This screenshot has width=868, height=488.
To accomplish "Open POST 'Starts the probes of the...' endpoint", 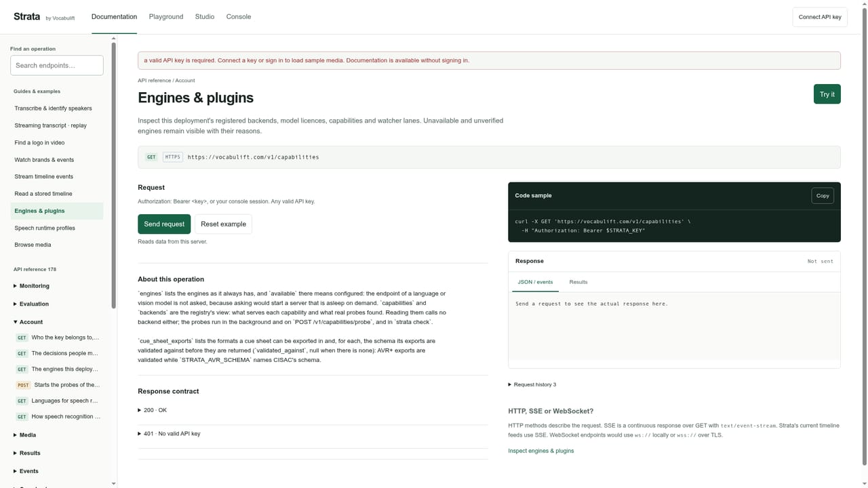I will pyautogui.click(x=58, y=385).
